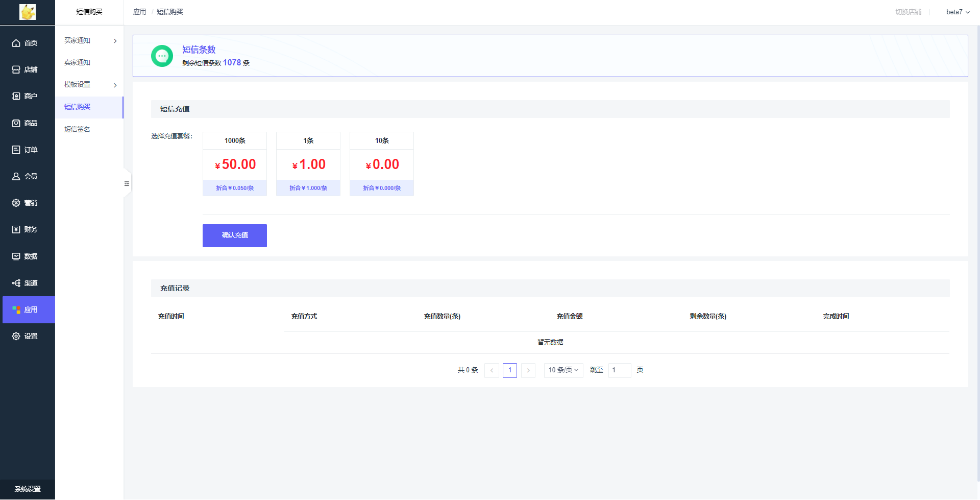Viewport: 980px width, 500px height.
Task: Select the 10条 ¥0.00 recharge package
Action: 382,164
